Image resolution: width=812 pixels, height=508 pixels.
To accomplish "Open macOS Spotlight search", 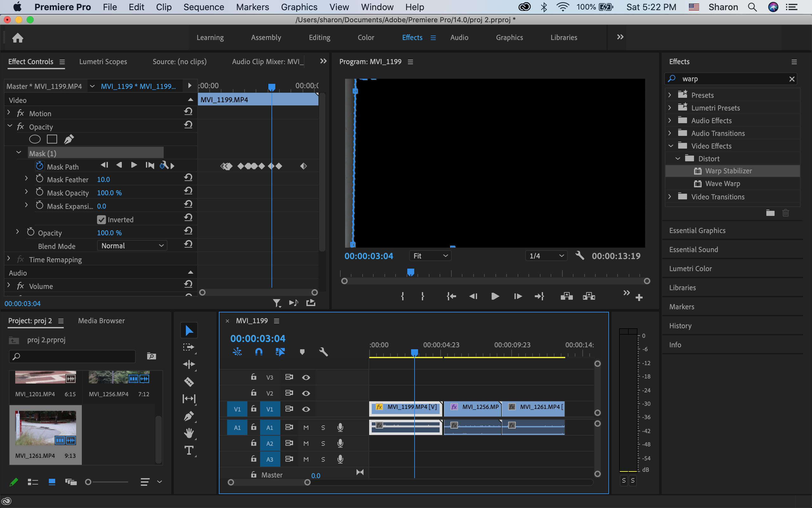I will tap(752, 7).
